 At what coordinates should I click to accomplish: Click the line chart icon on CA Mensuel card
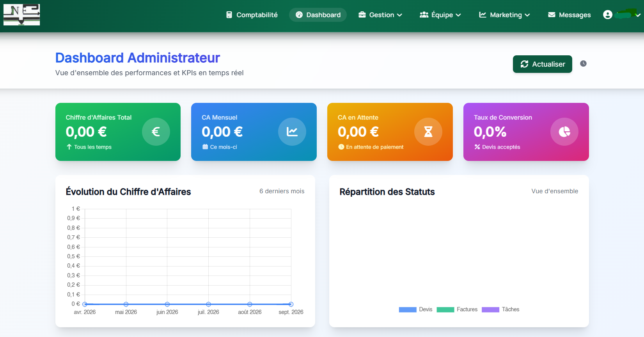(292, 132)
